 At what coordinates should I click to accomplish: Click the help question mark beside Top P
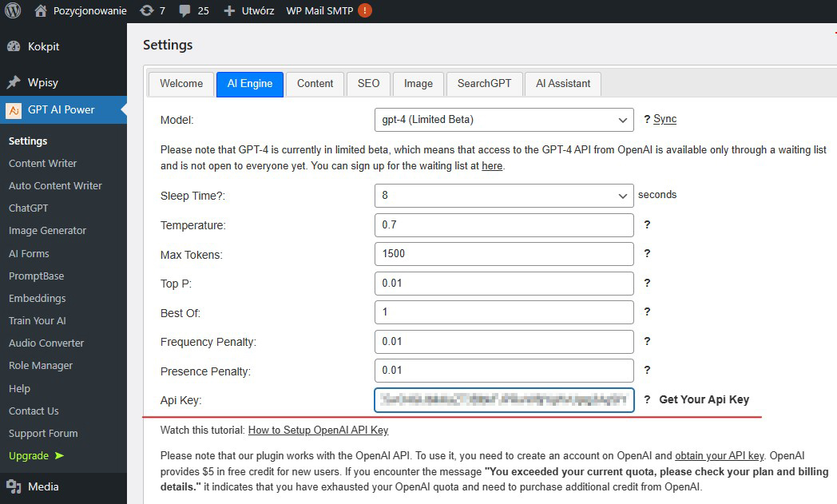pyautogui.click(x=647, y=283)
